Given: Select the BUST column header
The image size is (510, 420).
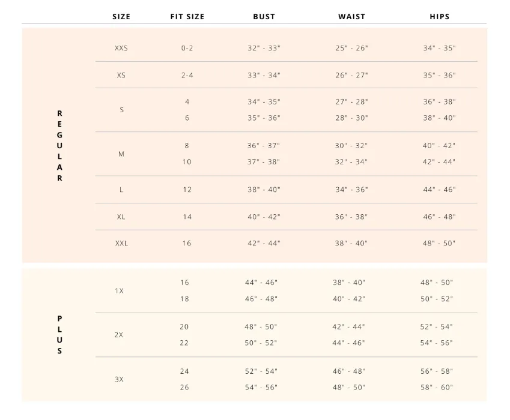Looking at the screenshot, I should 264,17.
